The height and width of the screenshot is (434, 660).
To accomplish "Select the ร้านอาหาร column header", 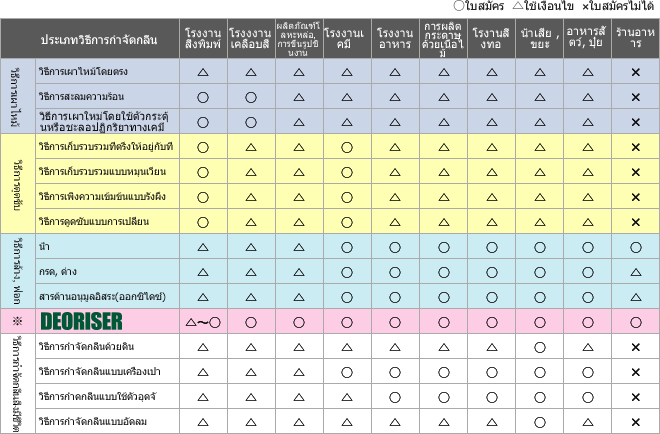I will 635,40.
